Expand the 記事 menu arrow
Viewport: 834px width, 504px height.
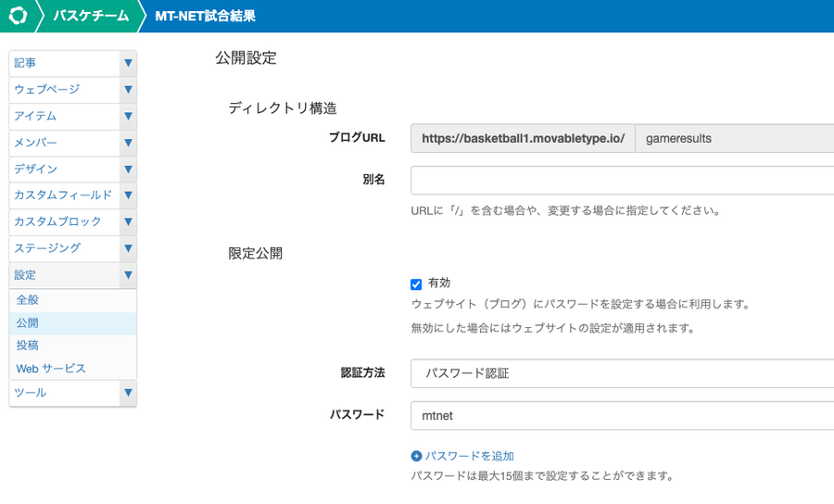click(x=128, y=63)
